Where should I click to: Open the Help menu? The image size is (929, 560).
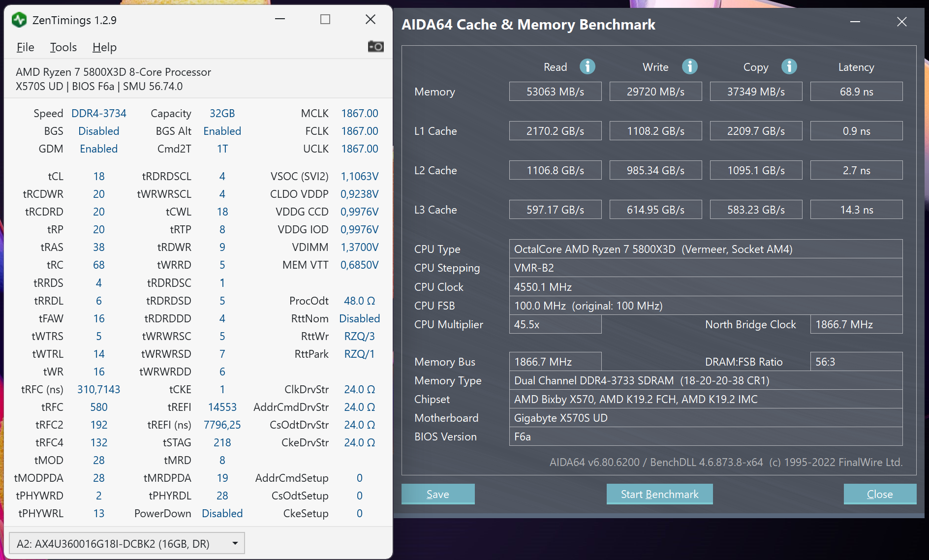(x=104, y=47)
